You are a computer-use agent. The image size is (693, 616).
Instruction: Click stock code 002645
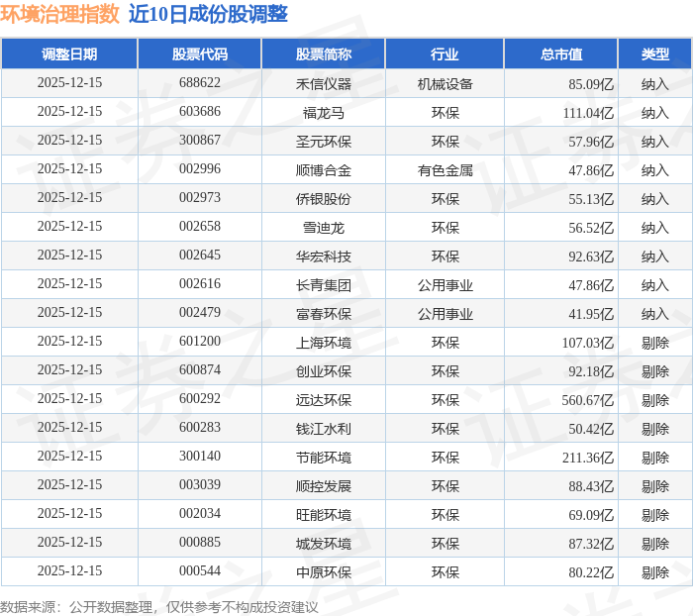[200, 256]
